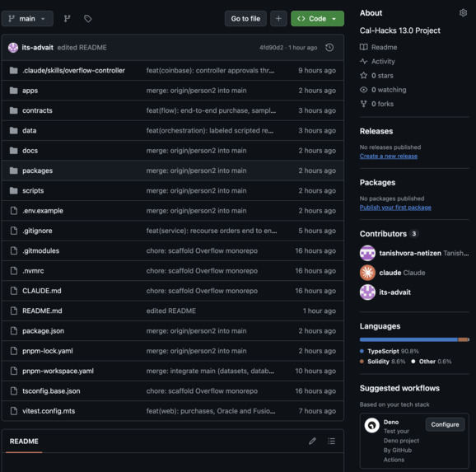Viewport: 476px width, 472px height.
Task: Open the scripts folder
Action: coord(33,191)
